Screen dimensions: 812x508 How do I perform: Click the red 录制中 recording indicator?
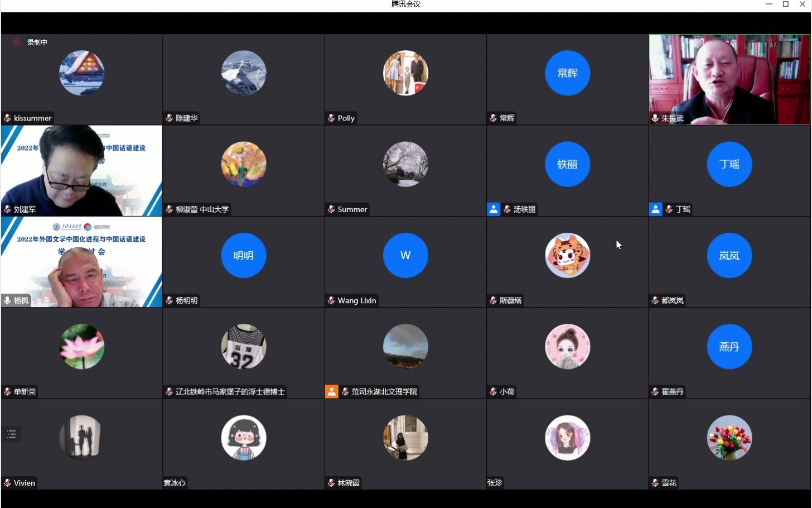point(17,42)
